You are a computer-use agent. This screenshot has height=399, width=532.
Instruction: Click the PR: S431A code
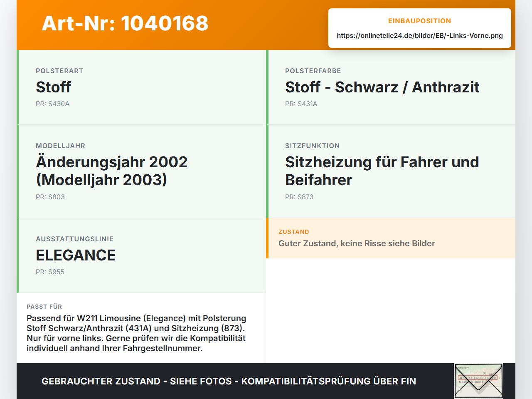pyautogui.click(x=301, y=104)
